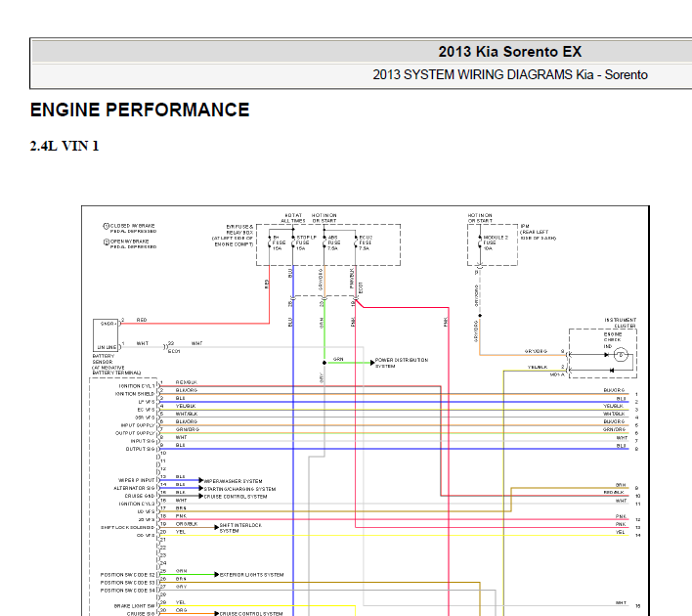This screenshot has height=616, width=692.
Task: Click "HOT IN ON OR START" above IPM box
Action: coord(480,218)
